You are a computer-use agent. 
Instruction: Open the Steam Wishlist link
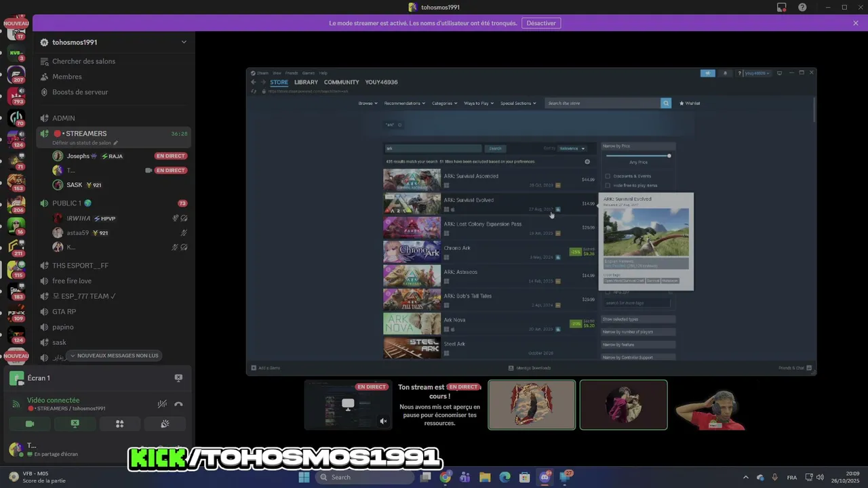click(x=690, y=103)
